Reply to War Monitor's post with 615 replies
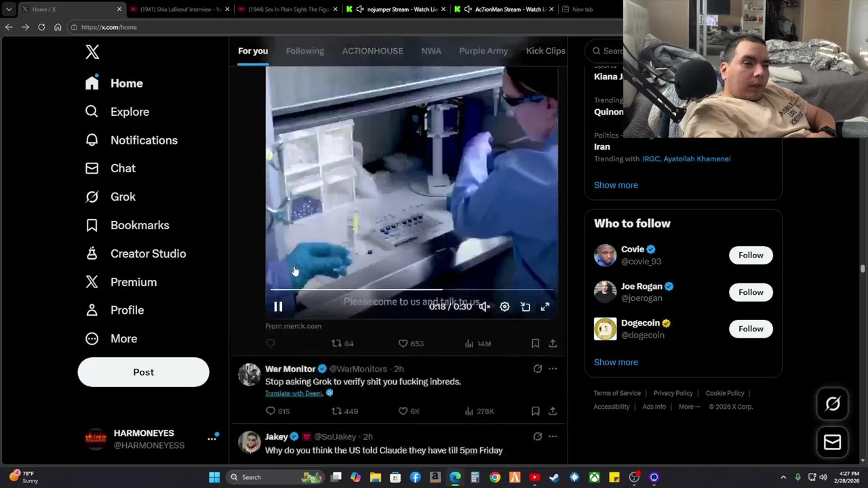The image size is (868, 488). (x=277, y=411)
